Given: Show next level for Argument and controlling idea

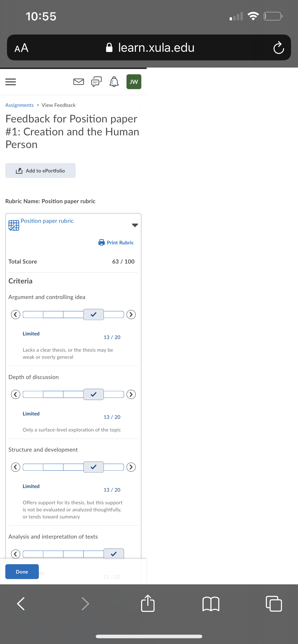Looking at the screenshot, I should click(x=131, y=315).
